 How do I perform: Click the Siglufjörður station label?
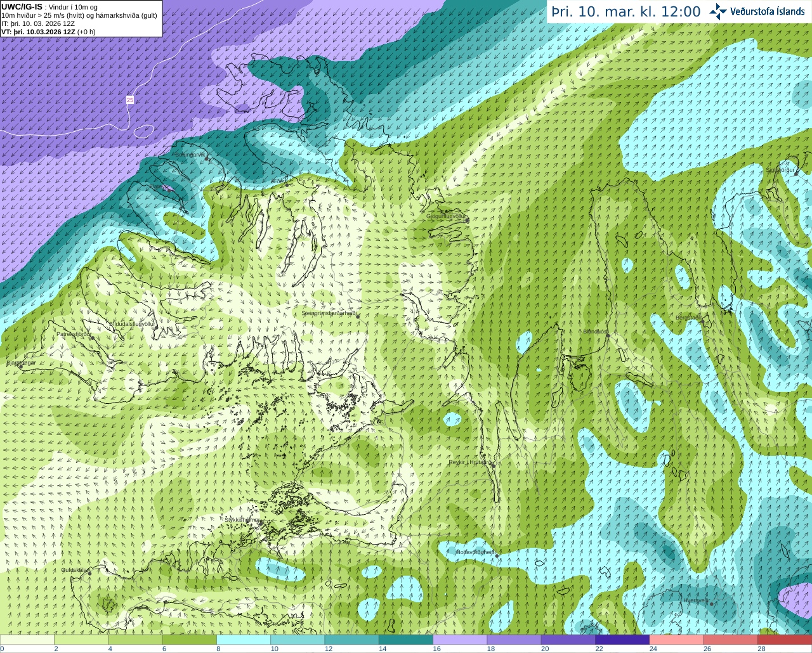tap(780, 170)
